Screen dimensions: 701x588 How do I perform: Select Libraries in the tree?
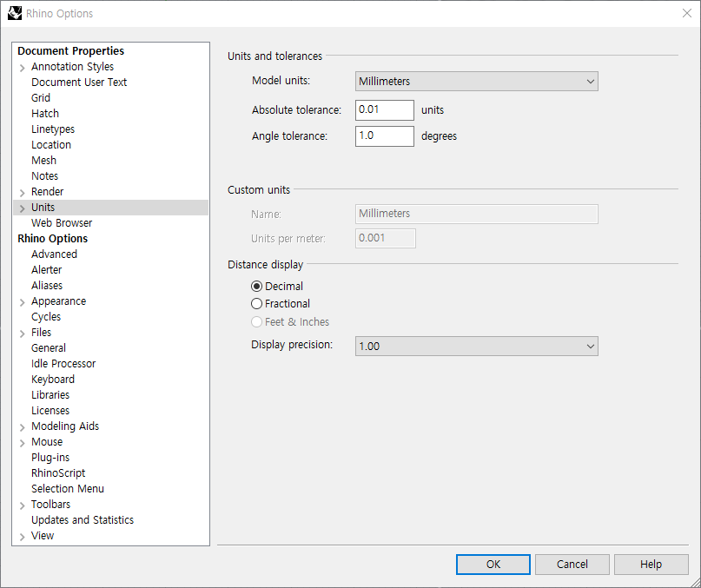[50, 395]
